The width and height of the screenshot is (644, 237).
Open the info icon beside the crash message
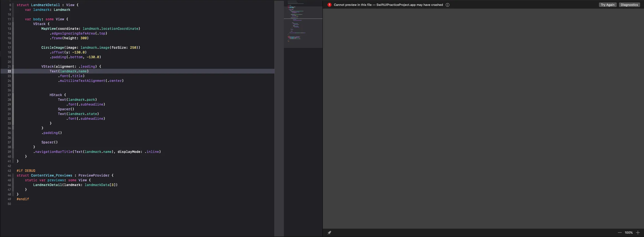click(447, 5)
